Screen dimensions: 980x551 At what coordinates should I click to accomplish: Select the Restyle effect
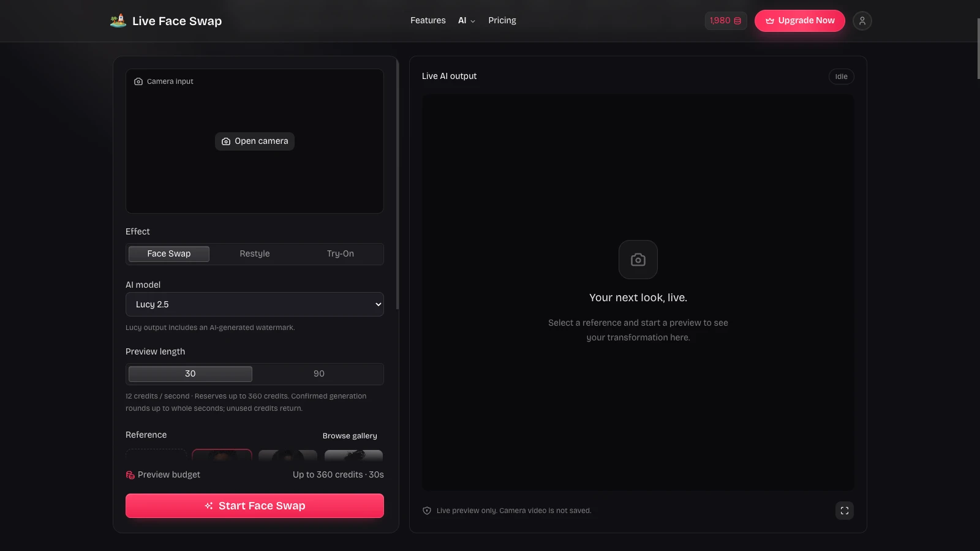click(x=255, y=254)
